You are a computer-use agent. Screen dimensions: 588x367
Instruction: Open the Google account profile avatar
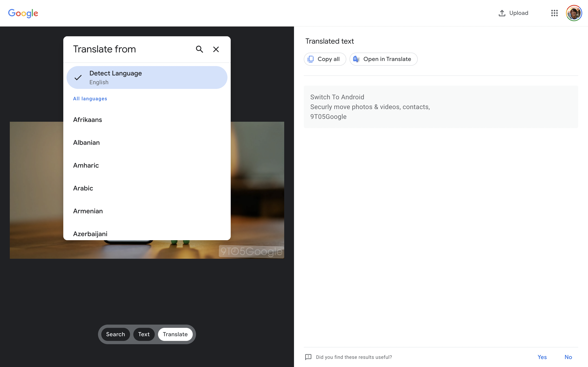coord(574,13)
